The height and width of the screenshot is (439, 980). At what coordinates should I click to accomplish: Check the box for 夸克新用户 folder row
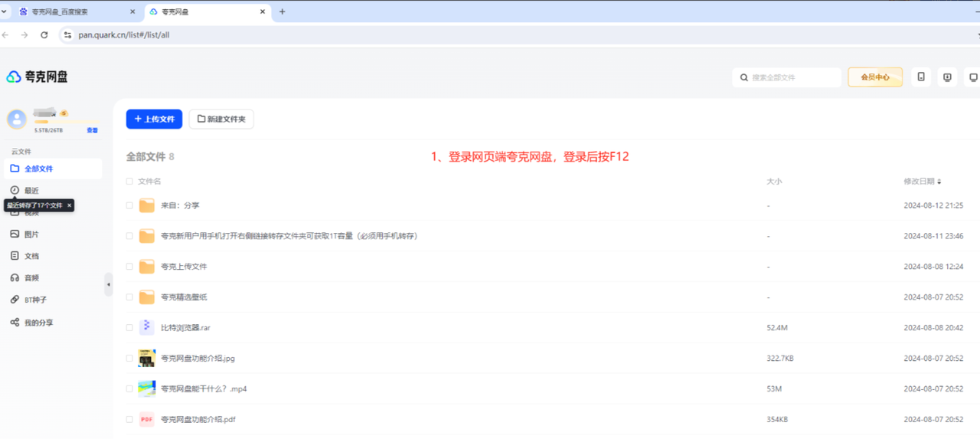pyautogui.click(x=129, y=236)
